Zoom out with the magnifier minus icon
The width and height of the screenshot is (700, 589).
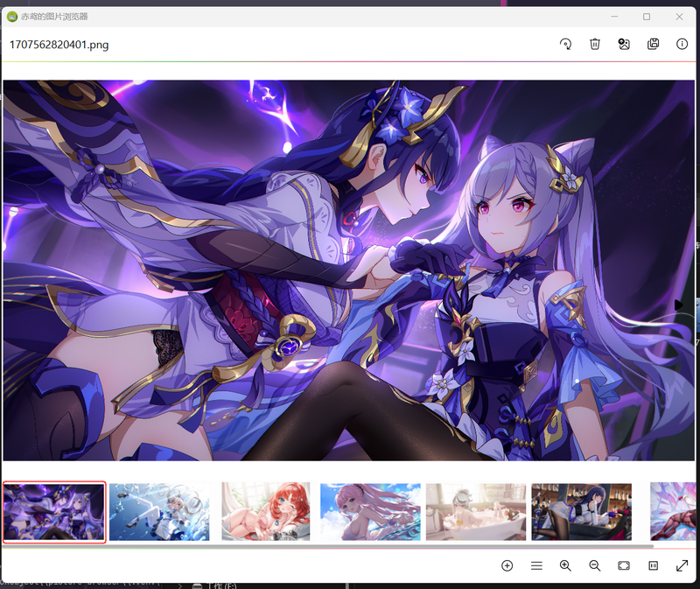(595, 565)
